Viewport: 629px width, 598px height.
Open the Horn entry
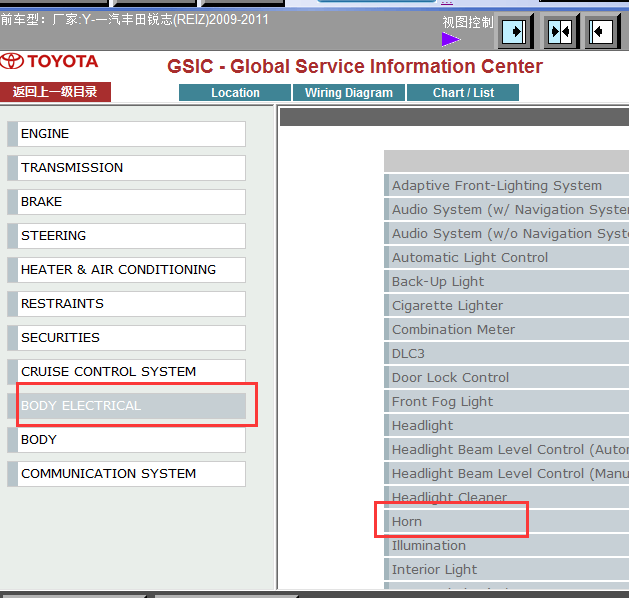pyautogui.click(x=507, y=521)
